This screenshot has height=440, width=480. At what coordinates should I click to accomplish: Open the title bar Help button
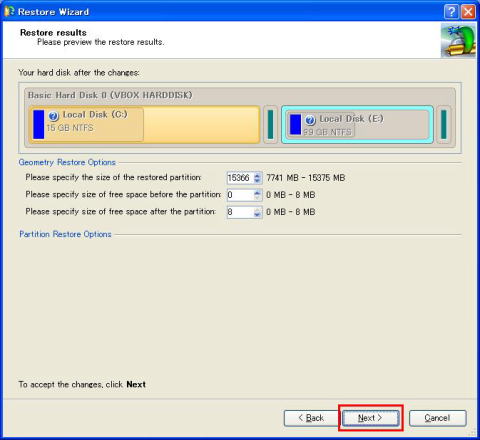point(451,12)
